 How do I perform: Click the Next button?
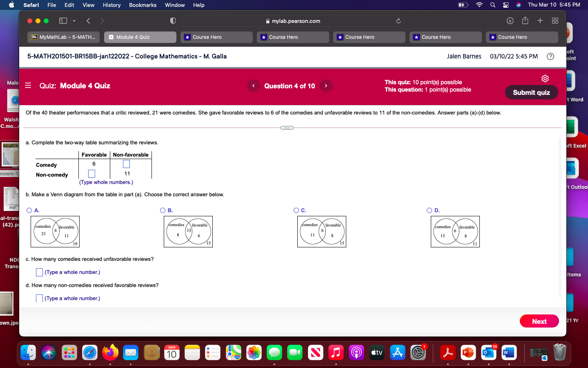click(x=539, y=321)
